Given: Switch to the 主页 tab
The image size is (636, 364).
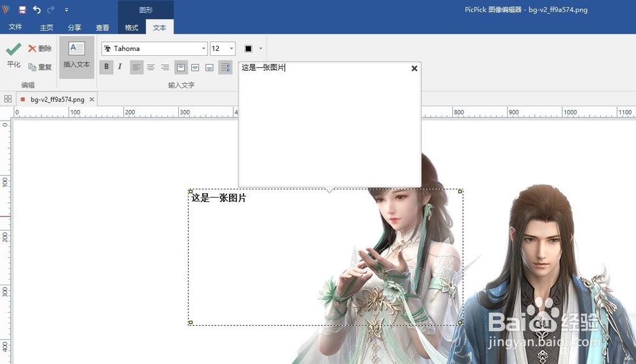Looking at the screenshot, I should click(x=46, y=27).
